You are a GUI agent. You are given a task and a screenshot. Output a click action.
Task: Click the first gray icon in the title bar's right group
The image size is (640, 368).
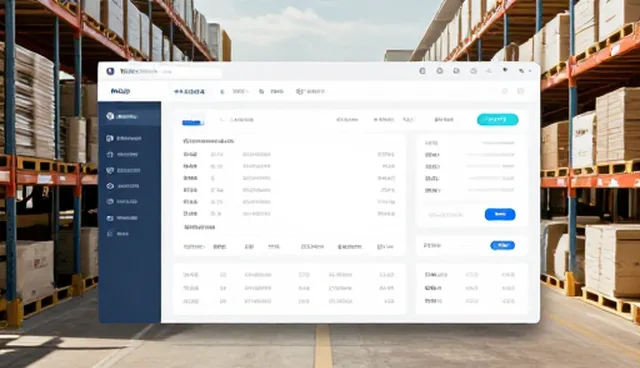click(422, 71)
